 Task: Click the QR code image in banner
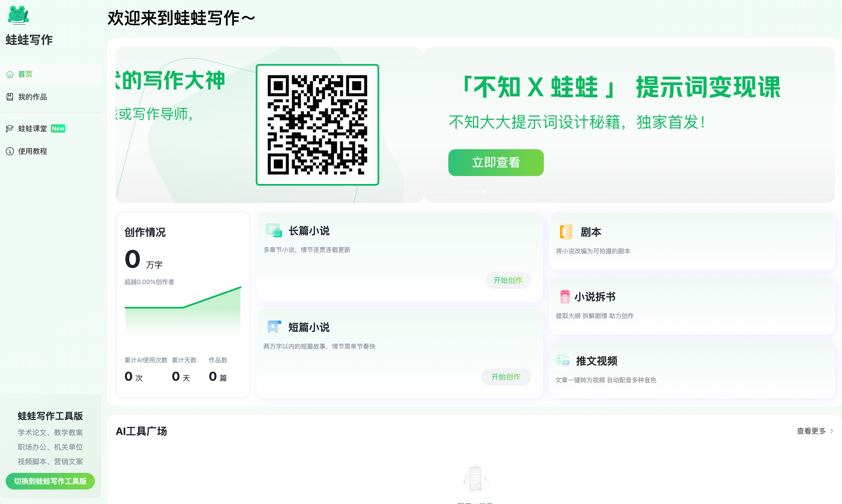click(318, 125)
